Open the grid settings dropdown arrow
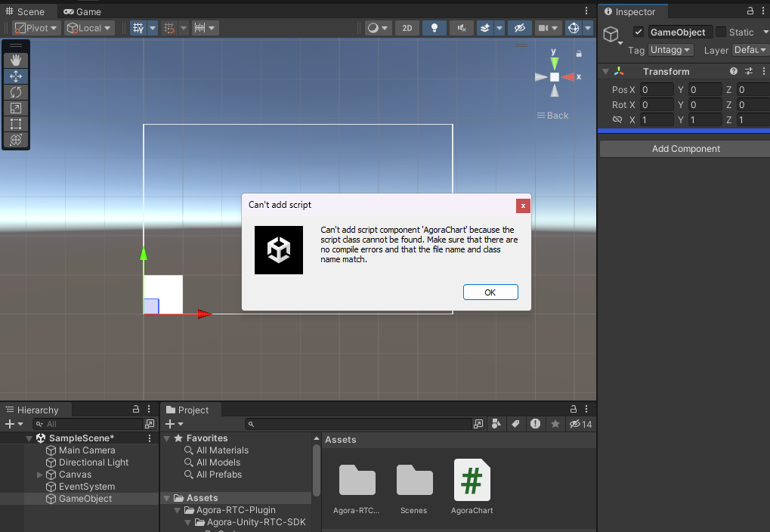 coord(153,28)
